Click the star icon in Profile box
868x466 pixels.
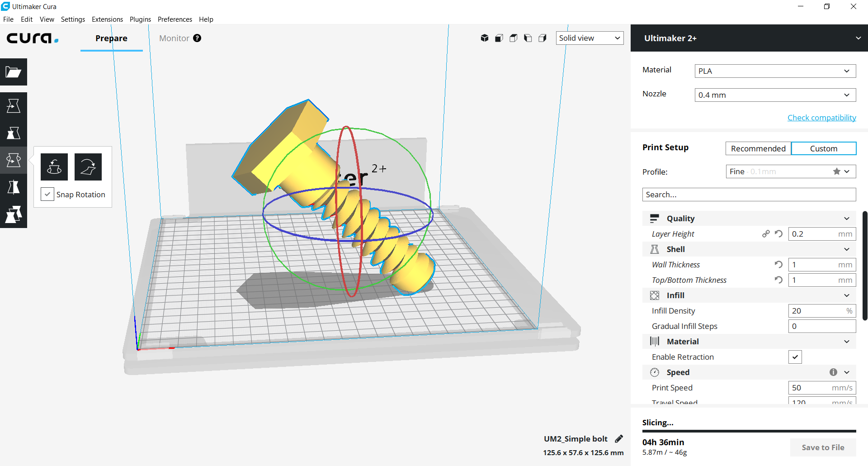(x=837, y=171)
